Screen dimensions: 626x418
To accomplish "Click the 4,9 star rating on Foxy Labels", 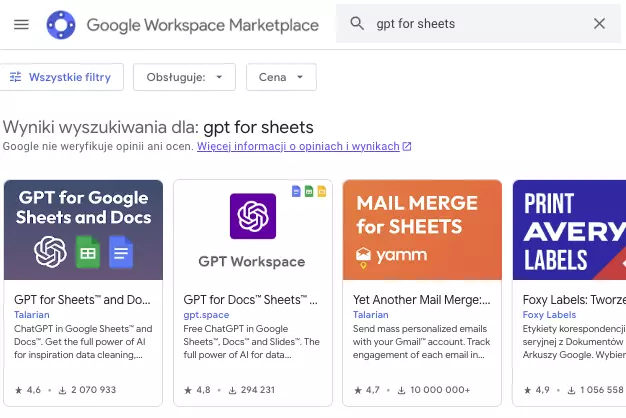I will [537, 390].
